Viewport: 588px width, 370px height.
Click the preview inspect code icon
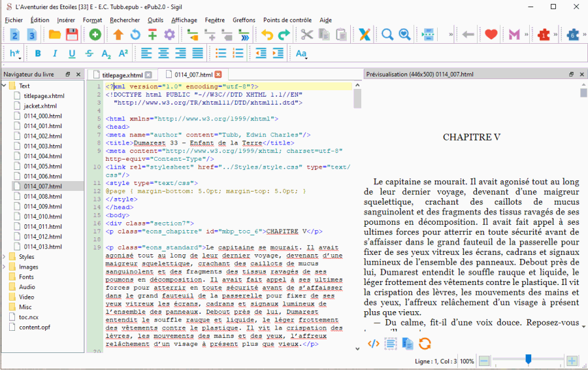374,343
